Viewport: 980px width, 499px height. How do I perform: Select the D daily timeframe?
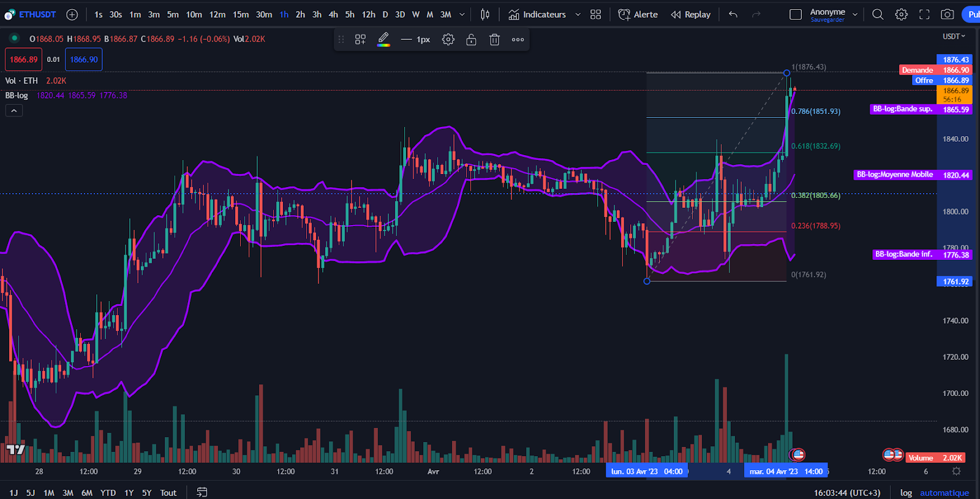coord(385,14)
